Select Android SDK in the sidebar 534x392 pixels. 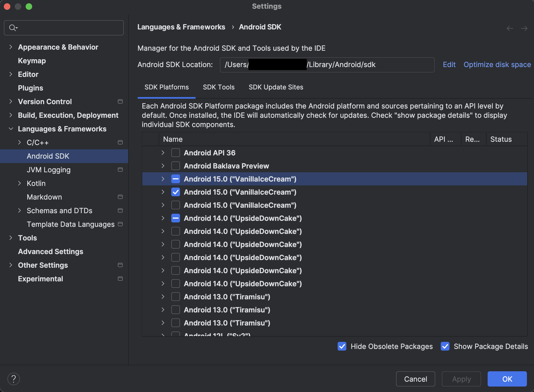(64, 156)
